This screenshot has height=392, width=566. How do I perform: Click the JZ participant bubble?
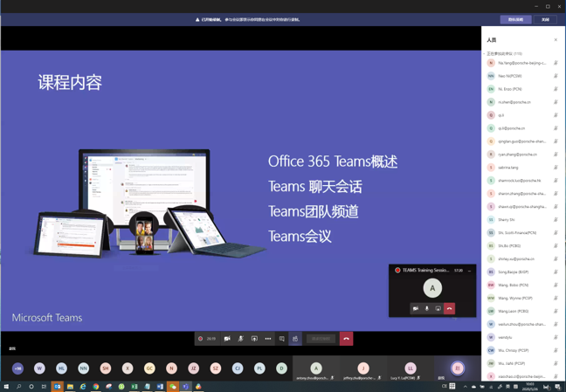tap(194, 368)
